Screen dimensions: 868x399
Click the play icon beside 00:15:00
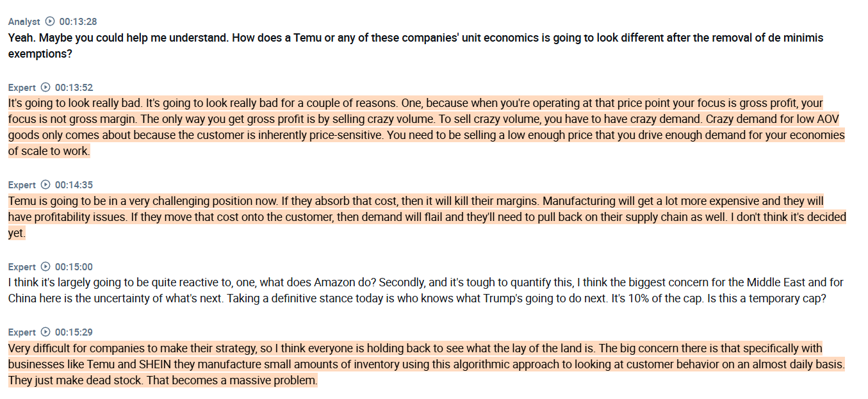point(45,267)
